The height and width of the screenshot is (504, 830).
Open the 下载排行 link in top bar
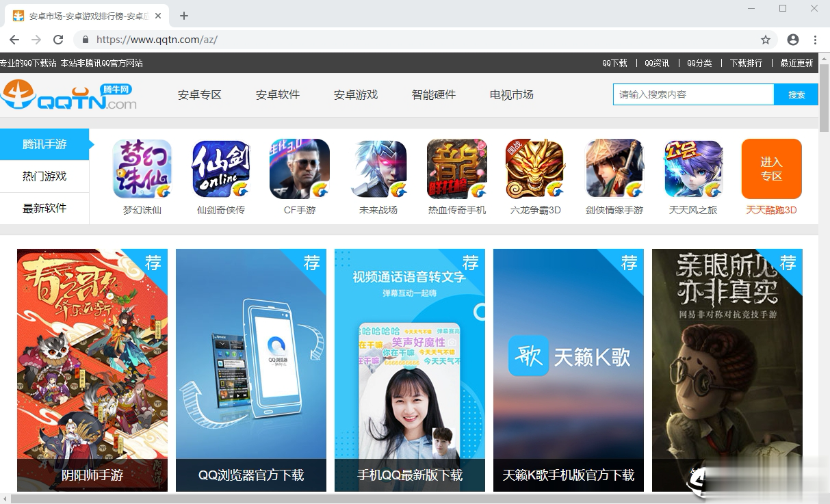pos(746,63)
